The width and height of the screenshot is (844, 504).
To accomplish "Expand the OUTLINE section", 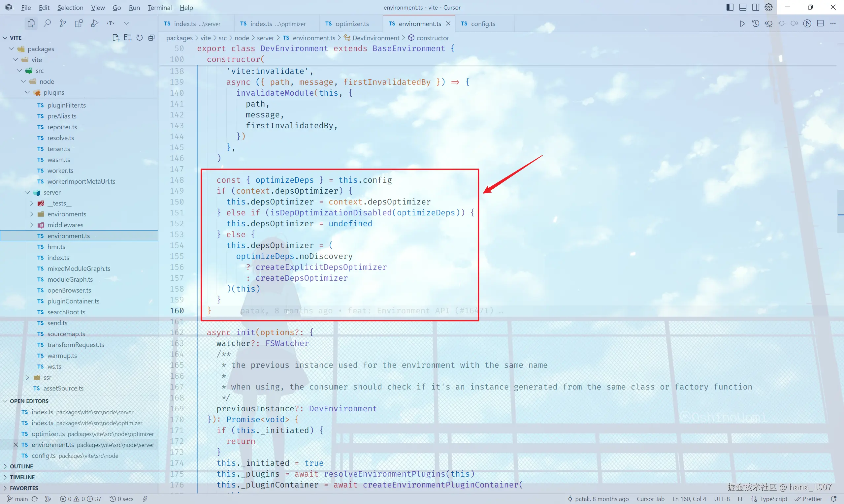I will point(21,466).
